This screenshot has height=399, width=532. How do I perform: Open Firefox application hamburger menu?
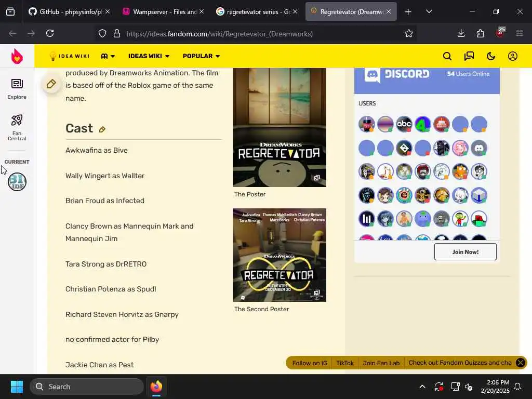[x=520, y=33]
